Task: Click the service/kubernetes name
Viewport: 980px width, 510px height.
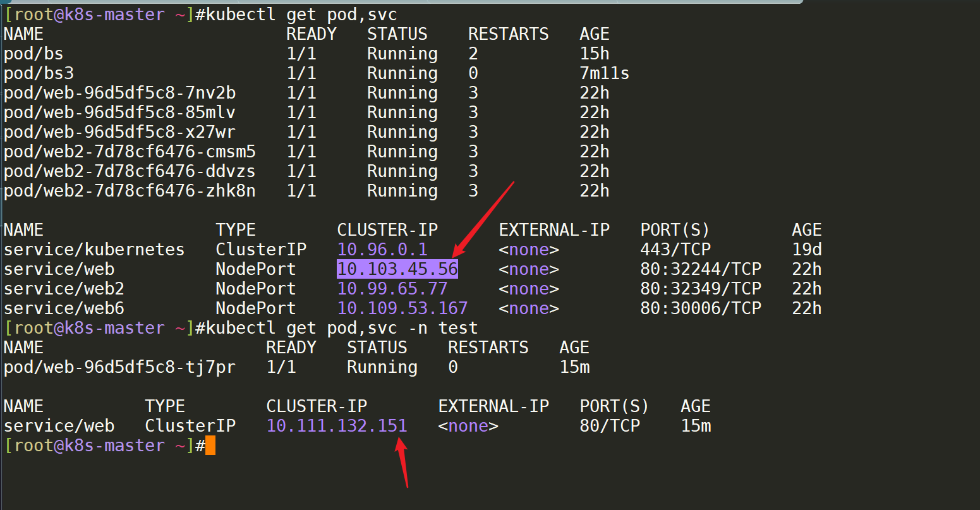Action: pos(94,250)
